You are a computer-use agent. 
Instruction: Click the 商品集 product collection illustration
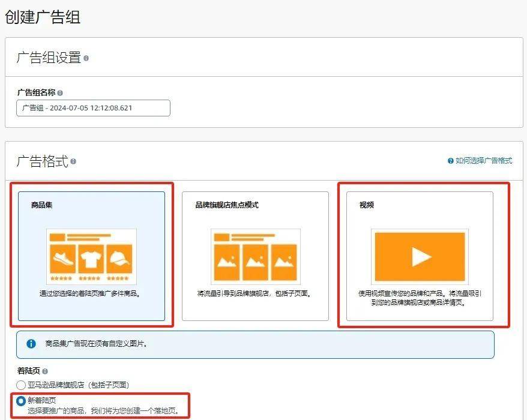pyautogui.click(x=91, y=257)
